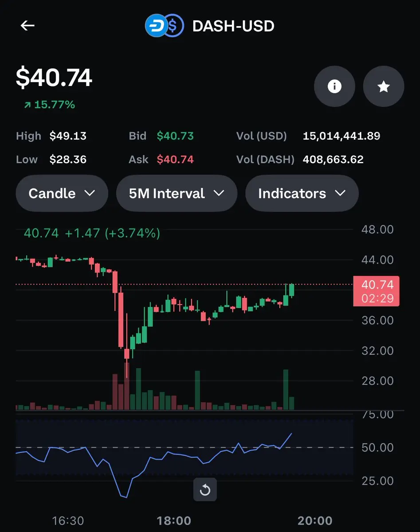The width and height of the screenshot is (420, 532).
Task: Click the chart readout 40.74 +1.47 (+3.74%)
Action: coord(92,233)
